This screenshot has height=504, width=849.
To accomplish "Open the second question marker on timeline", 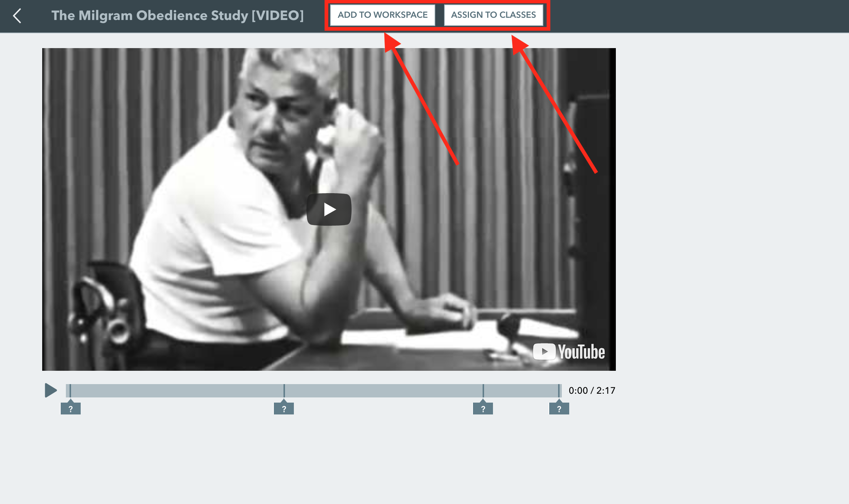I will (x=284, y=408).
